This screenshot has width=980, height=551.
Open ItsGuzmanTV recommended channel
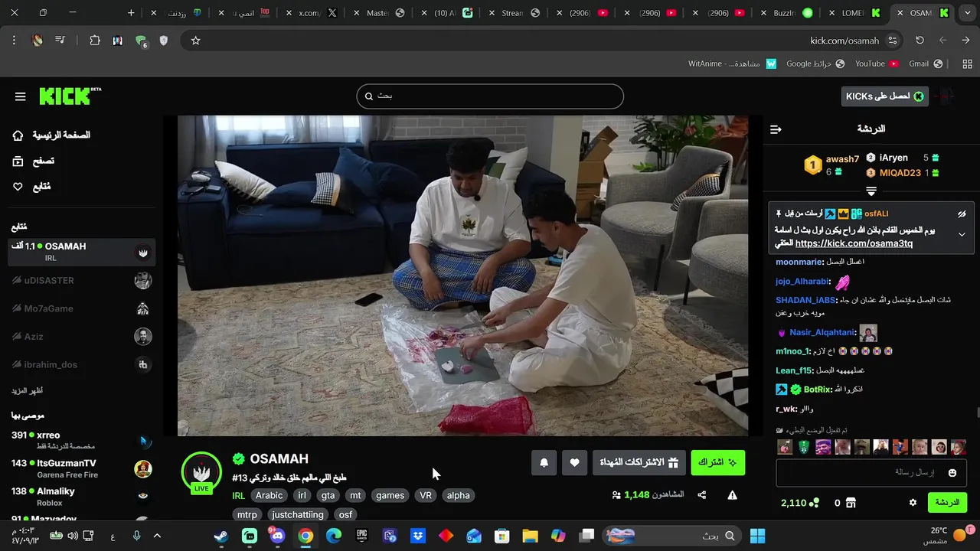point(81,468)
